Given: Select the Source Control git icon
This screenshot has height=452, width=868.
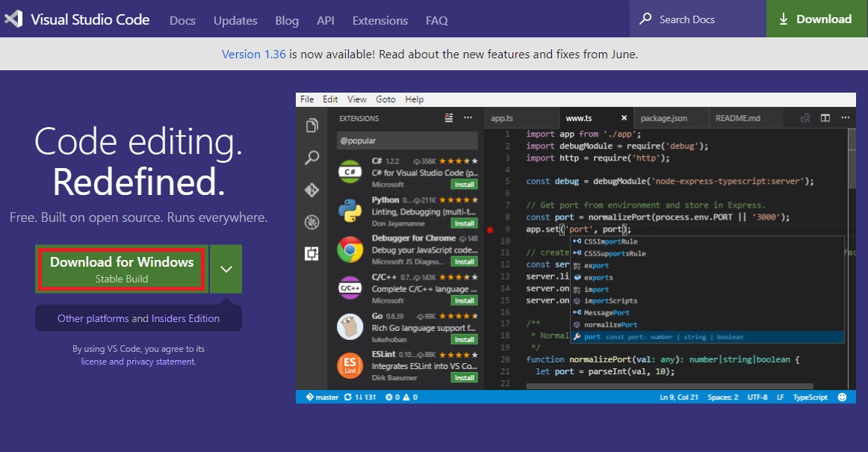Looking at the screenshot, I should tap(311, 190).
